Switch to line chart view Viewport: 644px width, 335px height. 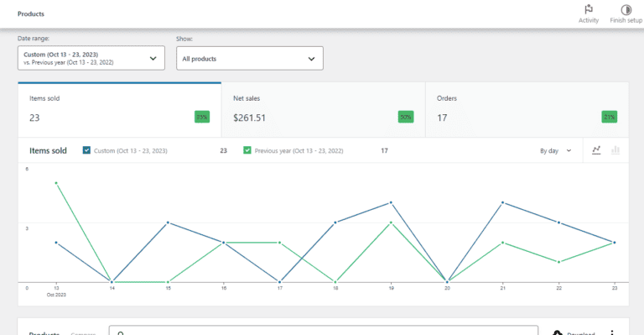(596, 150)
